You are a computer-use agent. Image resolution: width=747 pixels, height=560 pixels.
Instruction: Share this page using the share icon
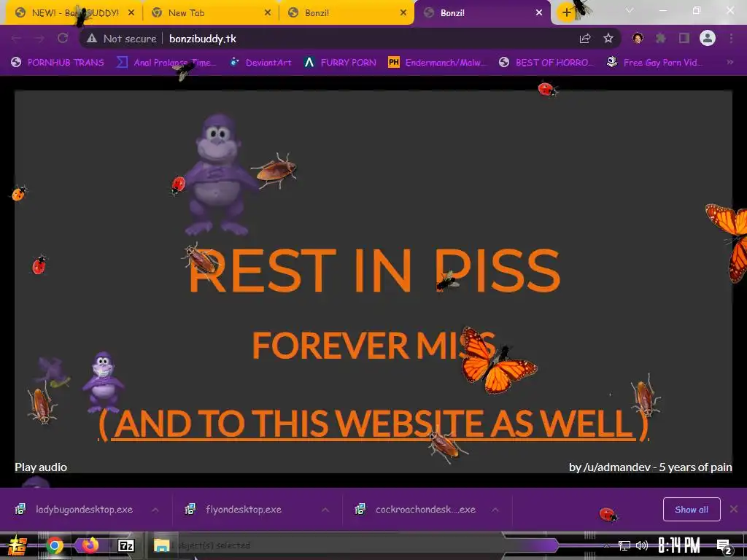point(585,39)
